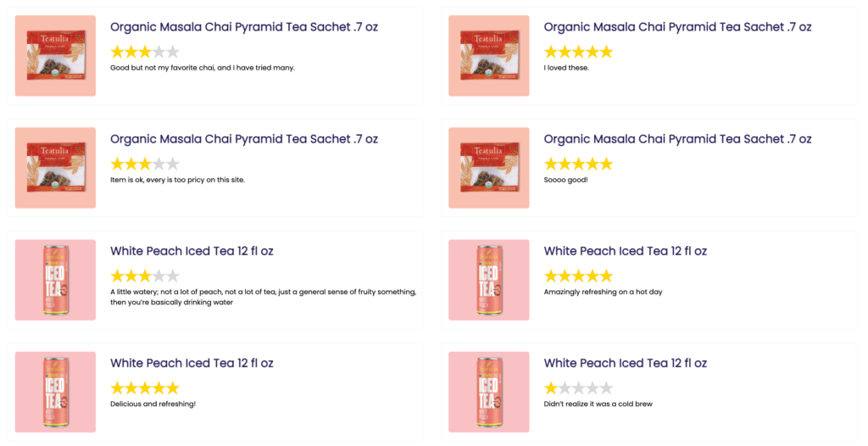Click the three-star rating above "Good but not my favorite chai"
This screenshot has height=446, width=868.
pyautogui.click(x=145, y=52)
